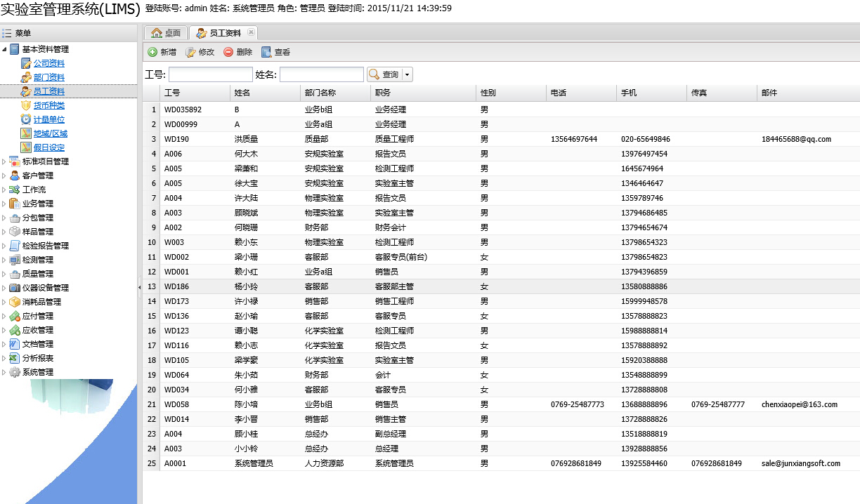Click the 查看 view toolbar icon
860x504 pixels.
266,52
